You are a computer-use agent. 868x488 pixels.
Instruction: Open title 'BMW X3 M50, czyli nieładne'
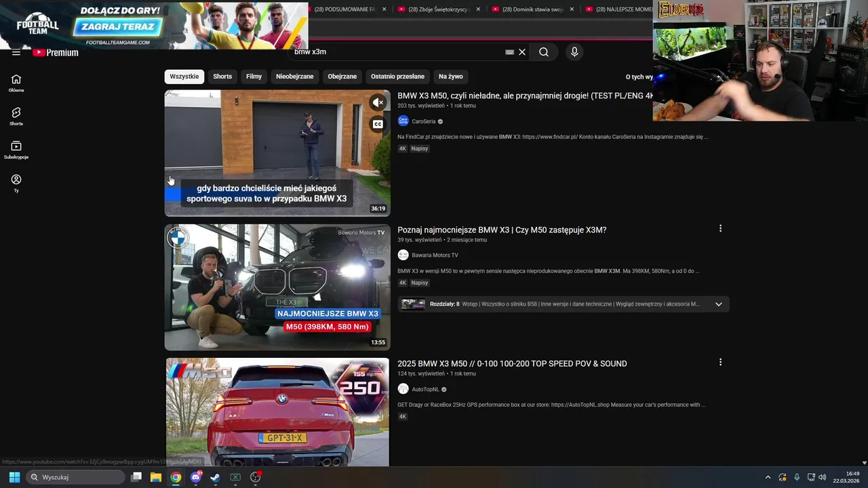(x=526, y=96)
